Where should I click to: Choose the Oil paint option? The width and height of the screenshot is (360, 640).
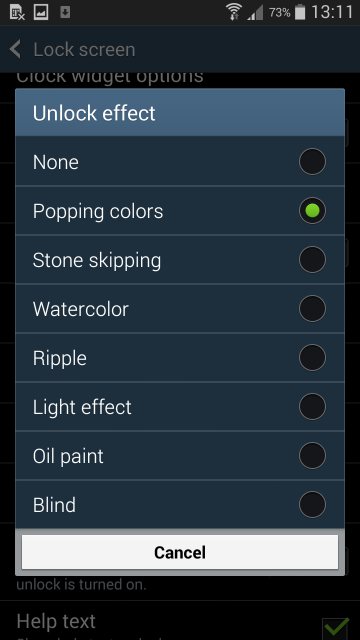point(180,456)
